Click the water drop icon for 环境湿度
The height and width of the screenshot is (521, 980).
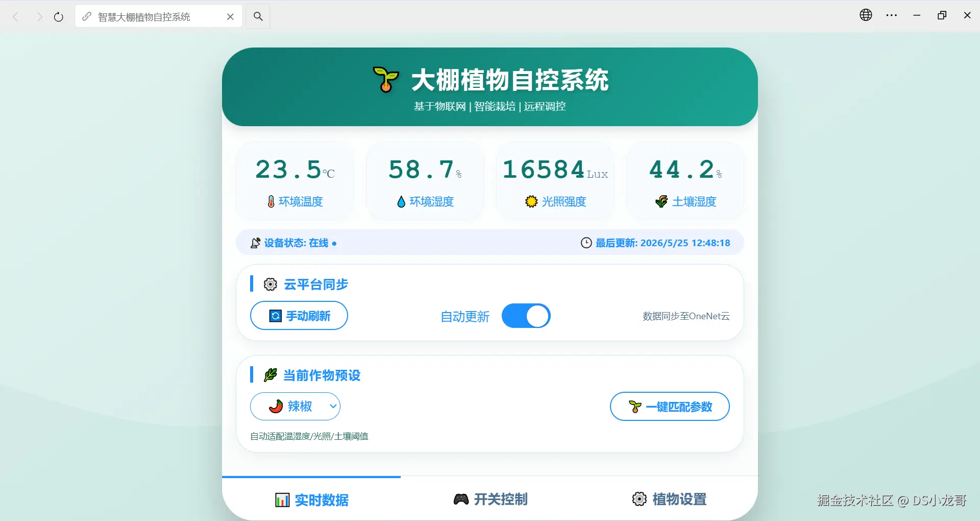pos(401,202)
